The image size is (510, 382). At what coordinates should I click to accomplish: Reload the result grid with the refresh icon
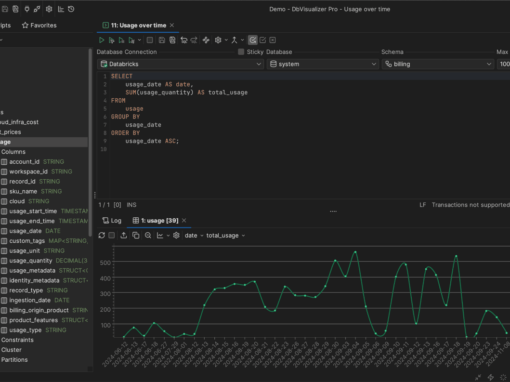[x=102, y=235]
